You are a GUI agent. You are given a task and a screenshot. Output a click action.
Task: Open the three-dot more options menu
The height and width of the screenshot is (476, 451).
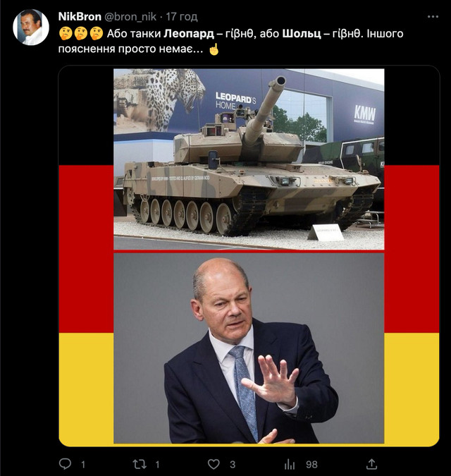(433, 17)
